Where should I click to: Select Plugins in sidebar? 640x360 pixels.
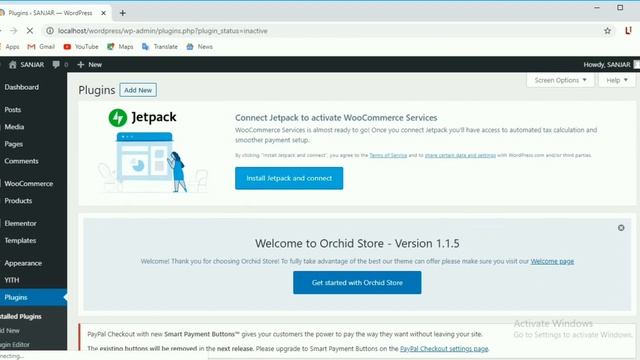(x=33, y=297)
